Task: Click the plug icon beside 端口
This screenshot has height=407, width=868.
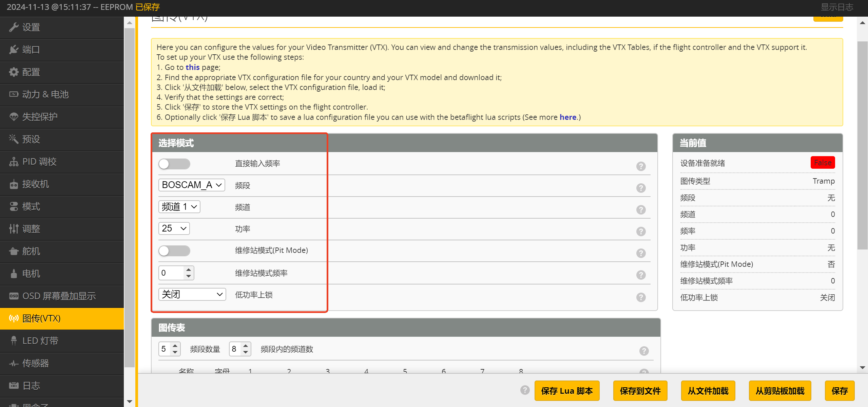Action: click(14, 50)
